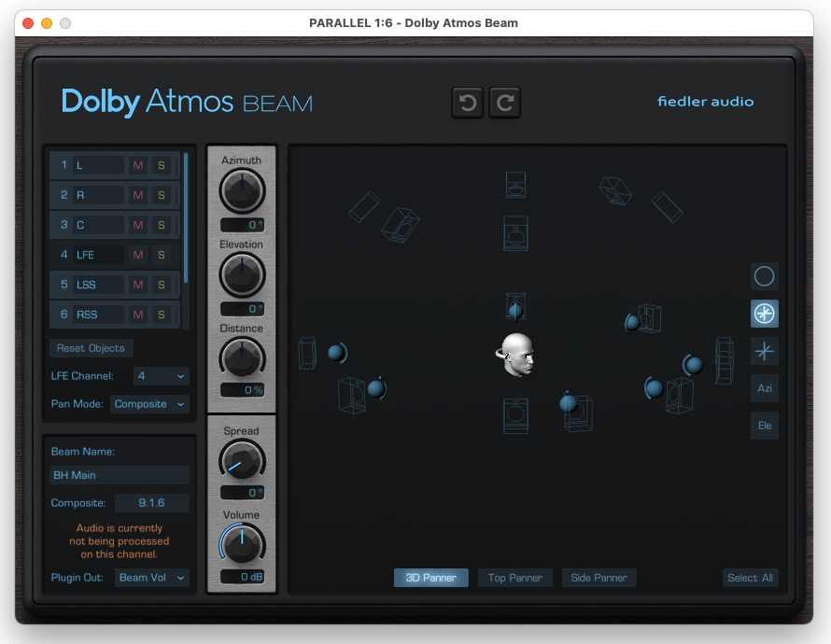The image size is (831, 644).
Task: Click the redo arrow button
Action: tap(504, 103)
